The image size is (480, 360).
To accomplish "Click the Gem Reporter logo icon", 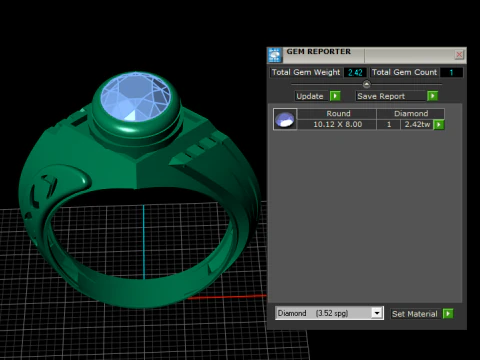I will (x=275, y=55).
